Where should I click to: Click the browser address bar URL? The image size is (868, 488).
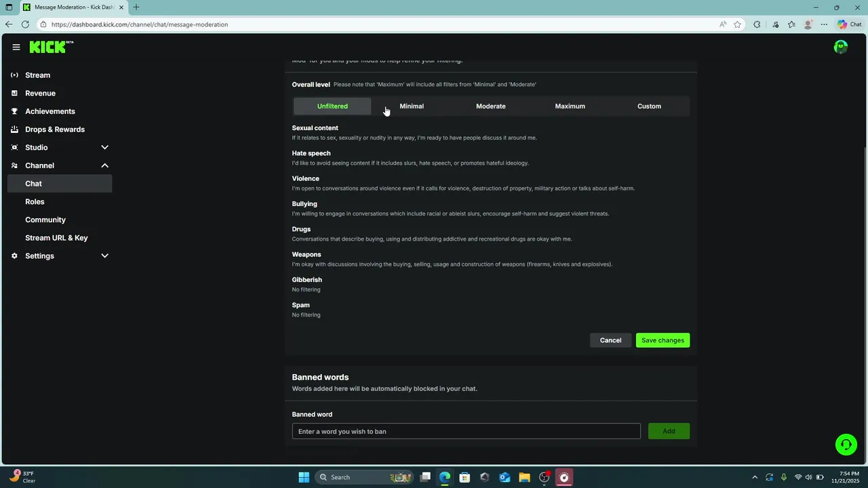pos(140,24)
